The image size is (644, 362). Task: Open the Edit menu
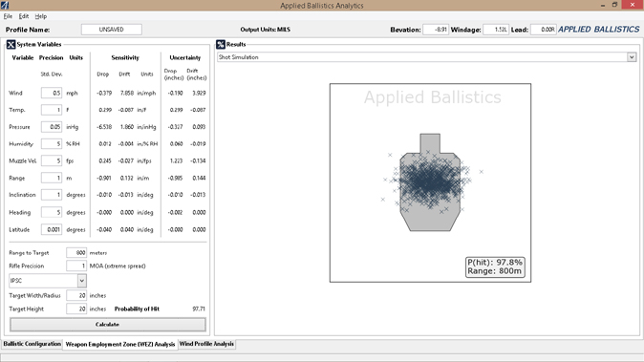tap(24, 16)
